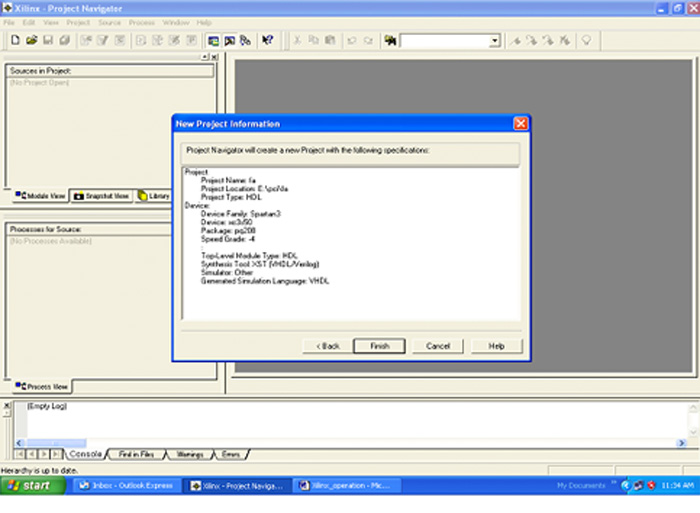Click the console horizontal scrollbar left arrow
Viewport: 700px width, 513px height.
pos(19,443)
